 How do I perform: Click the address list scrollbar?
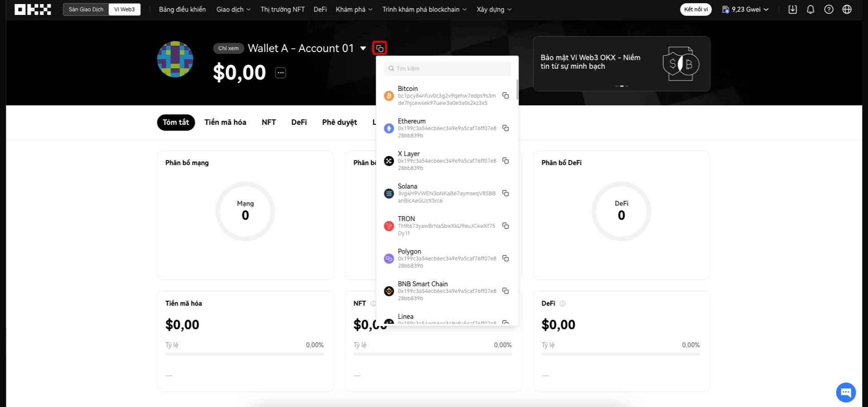[x=517, y=90]
